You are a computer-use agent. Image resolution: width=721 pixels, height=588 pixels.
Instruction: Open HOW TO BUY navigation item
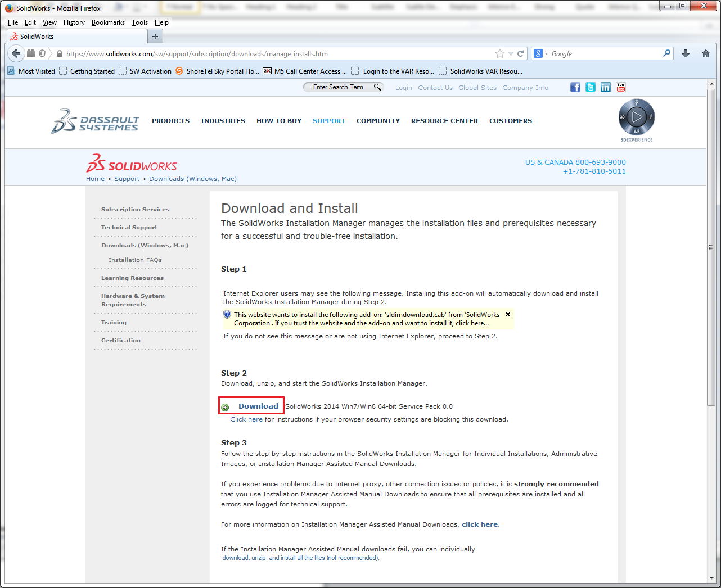click(x=279, y=121)
